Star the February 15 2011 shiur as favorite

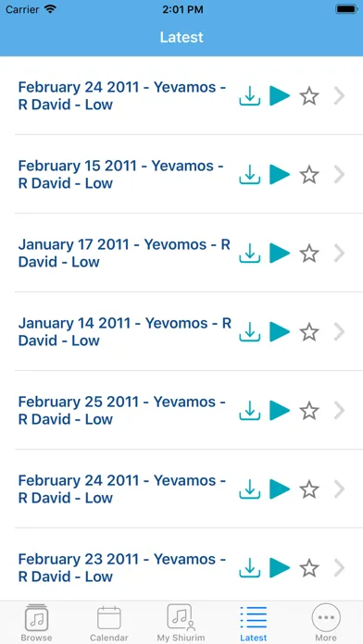click(x=309, y=175)
